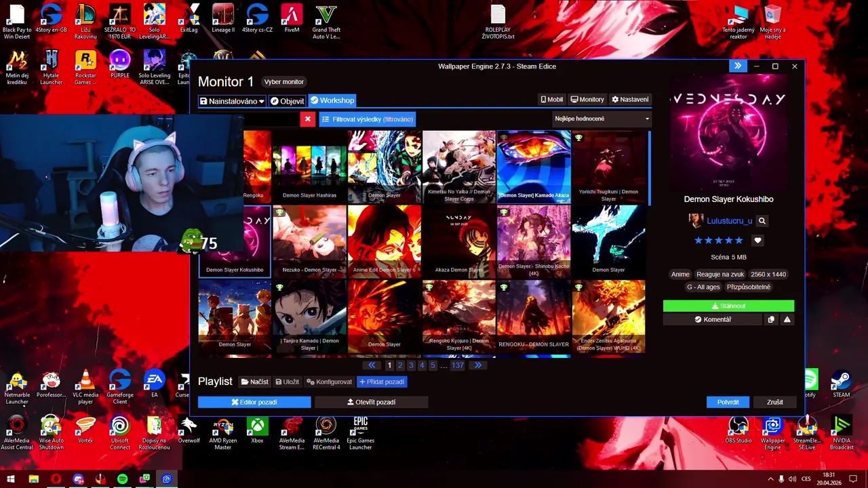Click the results grid vertical scrollbar
Screen dimensions: 868x488
point(649,168)
